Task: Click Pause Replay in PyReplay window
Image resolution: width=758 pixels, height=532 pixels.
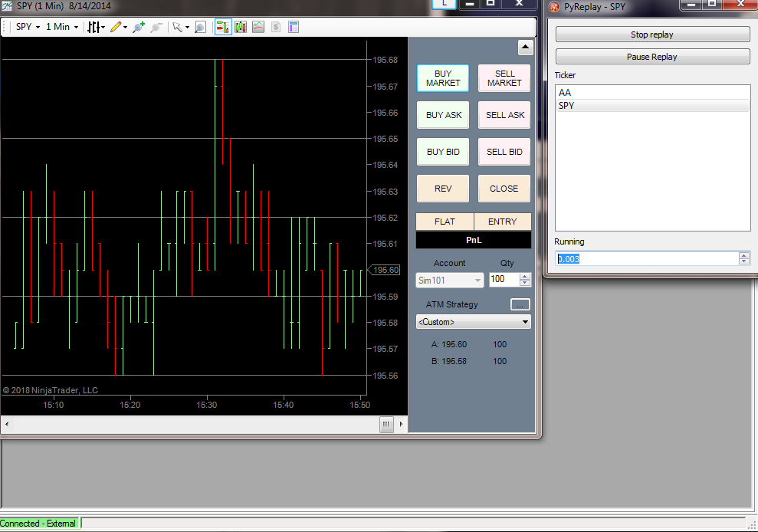Action: point(652,57)
